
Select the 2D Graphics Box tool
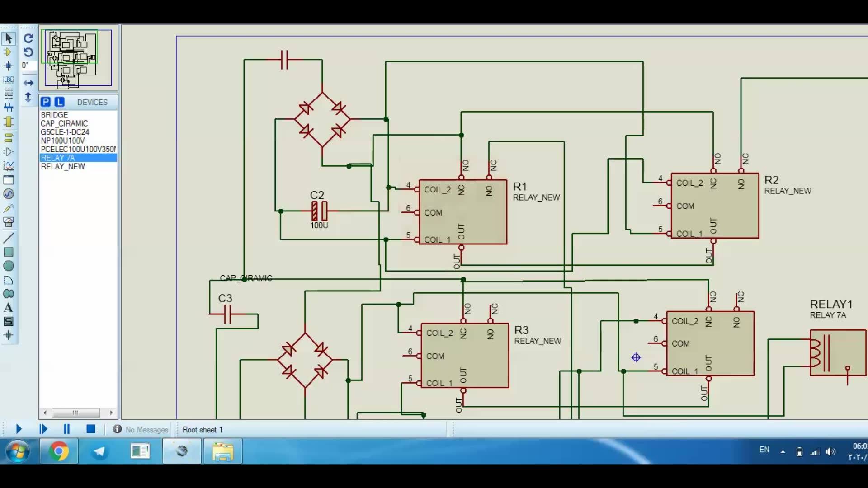tap(8, 252)
